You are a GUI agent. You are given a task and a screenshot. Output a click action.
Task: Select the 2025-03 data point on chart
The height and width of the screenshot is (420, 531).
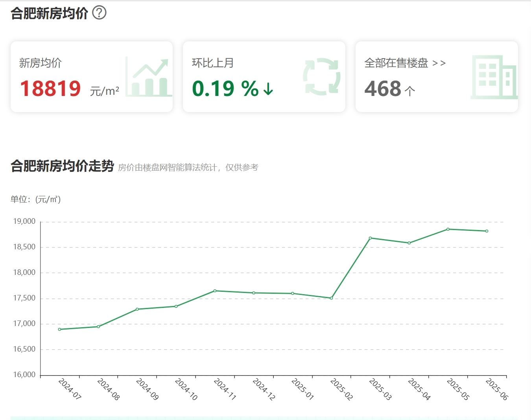[x=370, y=238]
